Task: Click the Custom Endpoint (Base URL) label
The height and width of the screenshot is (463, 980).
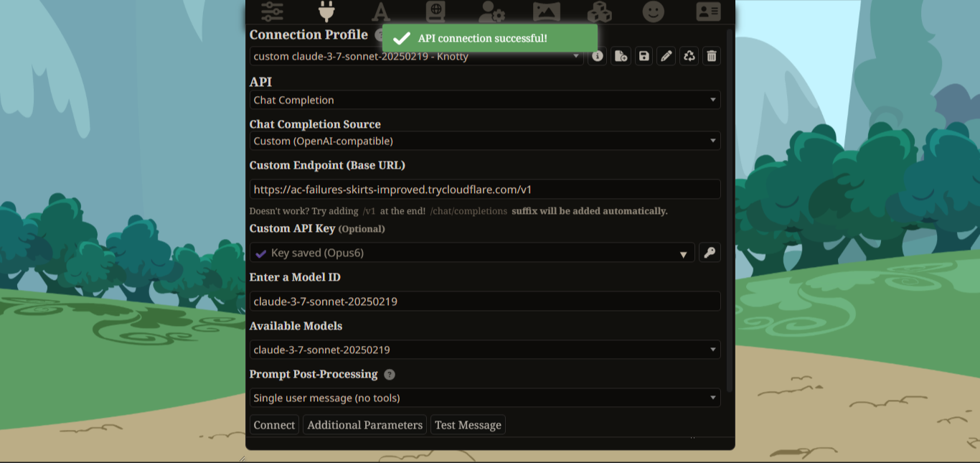Action: (x=327, y=165)
